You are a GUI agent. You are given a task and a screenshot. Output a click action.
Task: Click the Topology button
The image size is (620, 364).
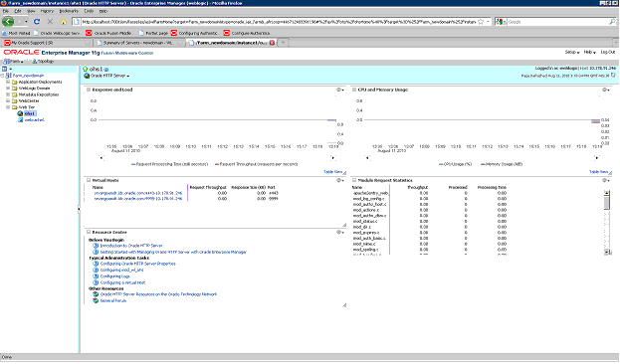pos(43,62)
